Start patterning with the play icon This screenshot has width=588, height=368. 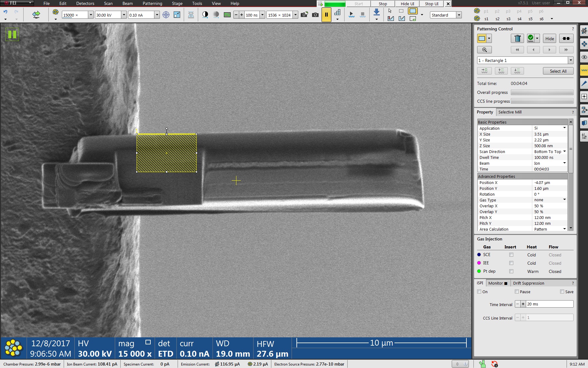pyautogui.click(x=351, y=15)
